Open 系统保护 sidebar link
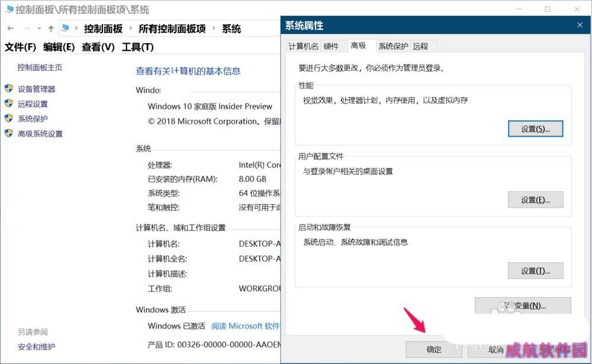 (x=33, y=119)
